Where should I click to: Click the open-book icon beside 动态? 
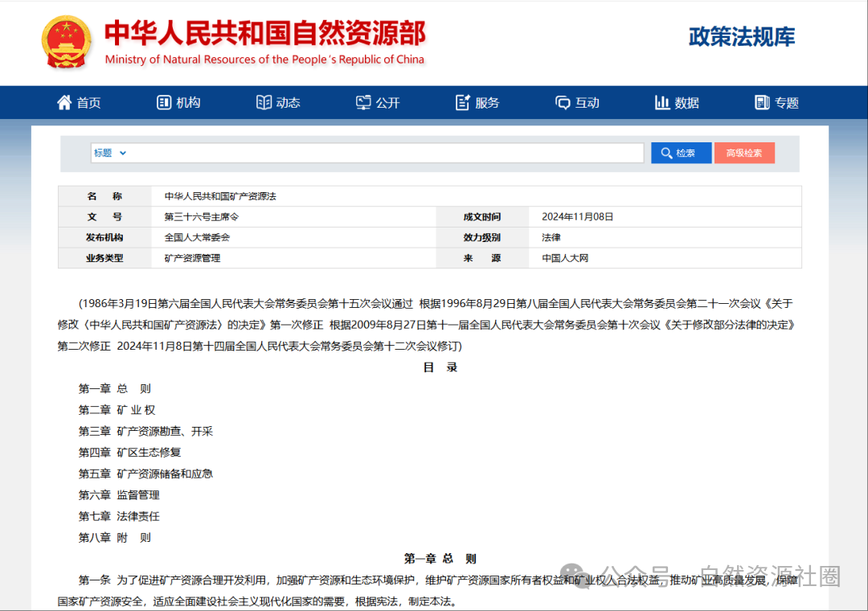(x=264, y=102)
